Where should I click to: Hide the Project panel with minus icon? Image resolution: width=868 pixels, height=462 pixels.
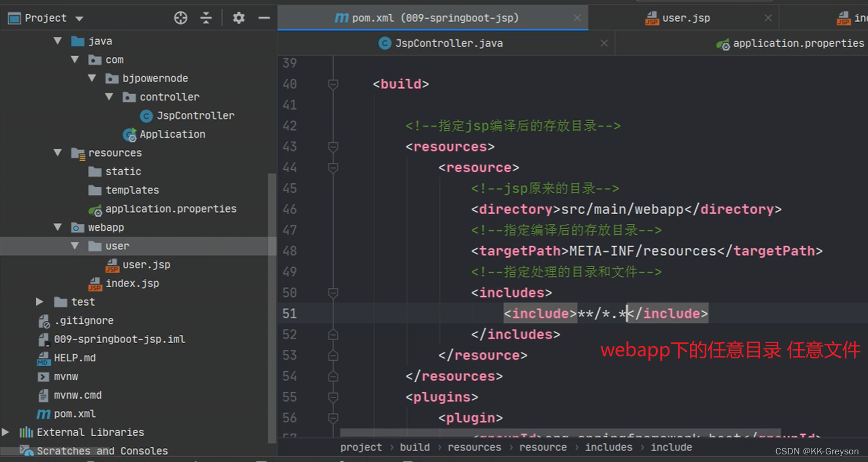264,18
